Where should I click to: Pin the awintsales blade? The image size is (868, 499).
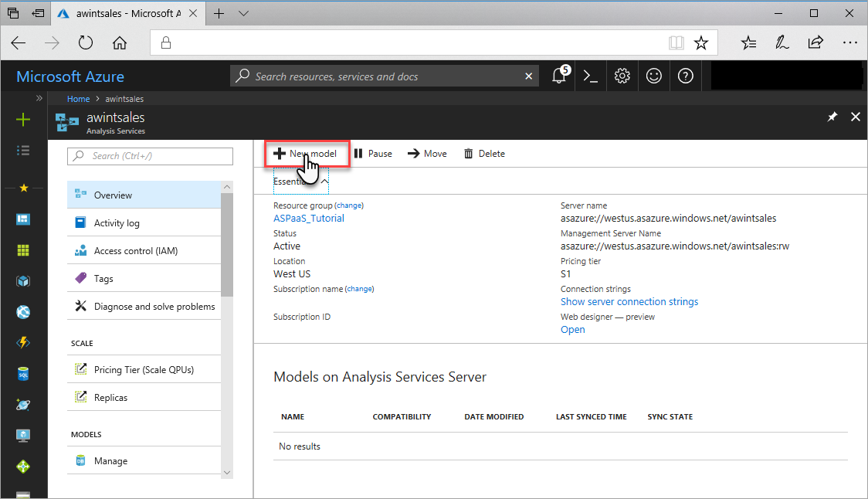pyautogui.click(x=832, y=116)
